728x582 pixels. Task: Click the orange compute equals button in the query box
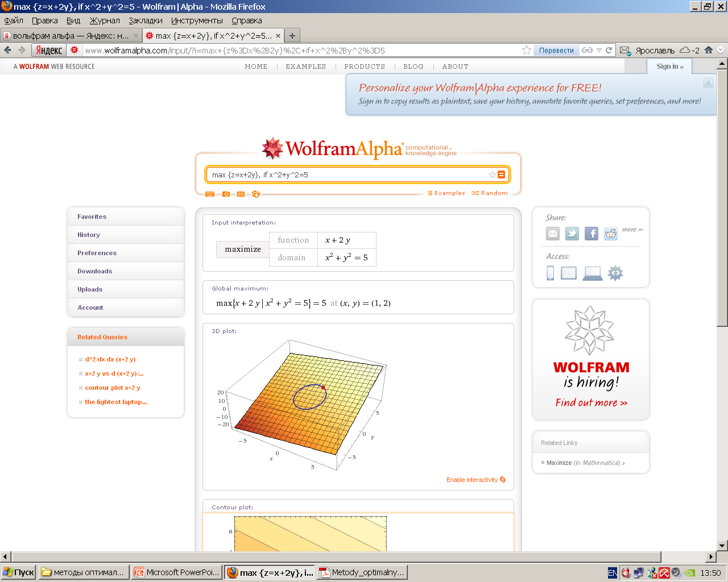[501, 174]
